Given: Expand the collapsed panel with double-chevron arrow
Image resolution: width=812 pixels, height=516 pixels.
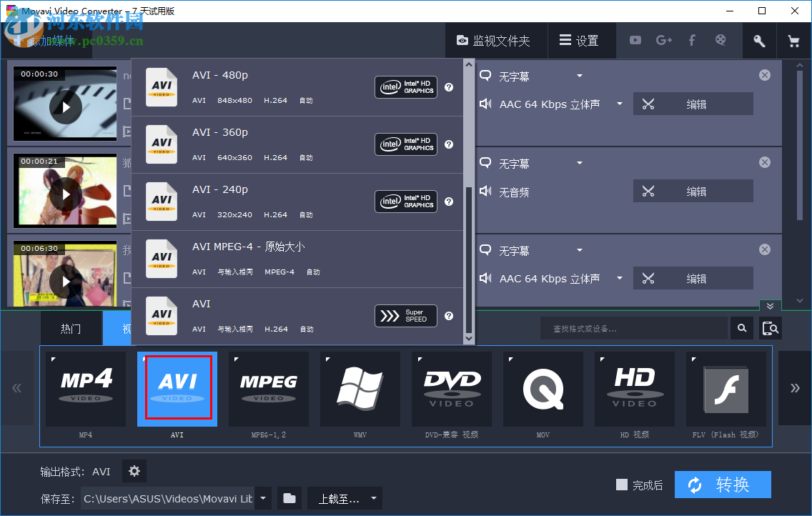Looking at the screenshot, I should click(770, 305).
